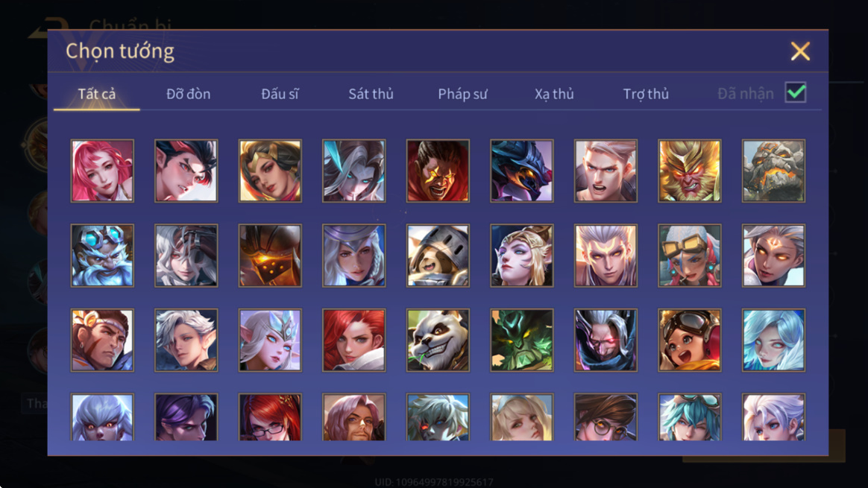This screenshot has width=868, height=488.
Task: Select the grinning panda hero
Action: pyautogui.click(x=438, y=340)
